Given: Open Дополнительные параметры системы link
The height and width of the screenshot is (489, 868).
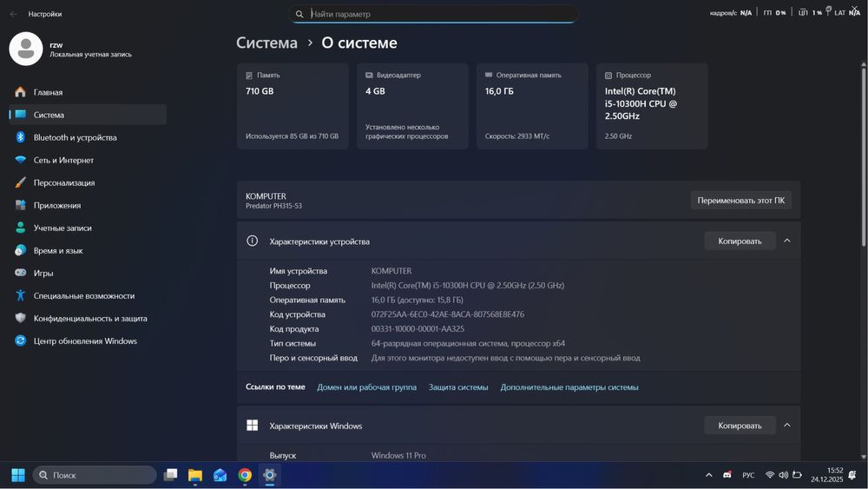Looking at the screenshot, I should (569, 387).
